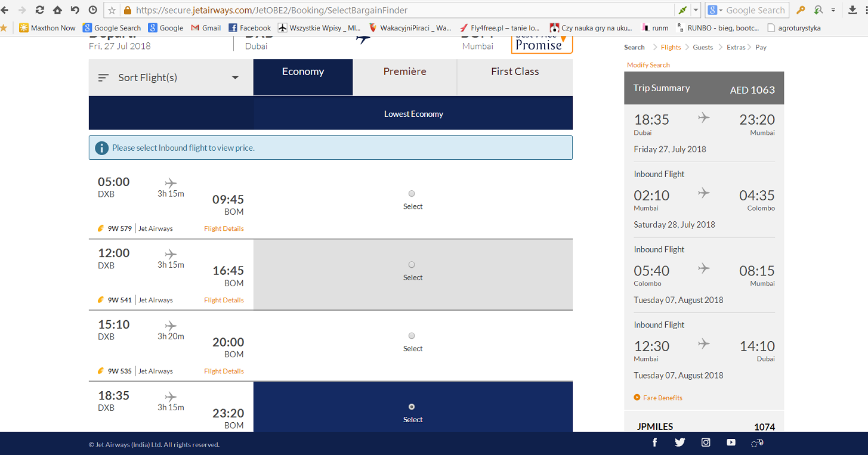Click the info icon in inbound flight notice
This screenshot has height=455, width=868.
102,148
